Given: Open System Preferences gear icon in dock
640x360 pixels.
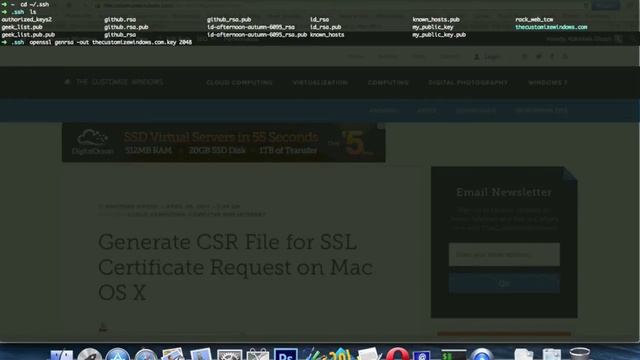Looking at the screenshot, I should tap(229, 355).
